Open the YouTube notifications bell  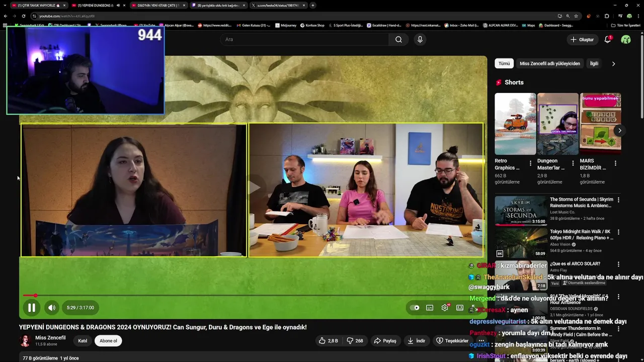point(608,40)
